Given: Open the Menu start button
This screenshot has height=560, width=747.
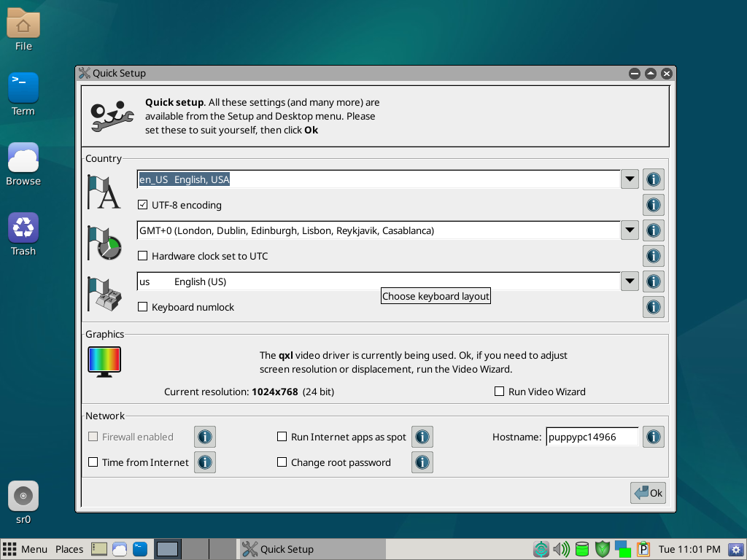Looking at the screenshot, I should tap(25, 549).
